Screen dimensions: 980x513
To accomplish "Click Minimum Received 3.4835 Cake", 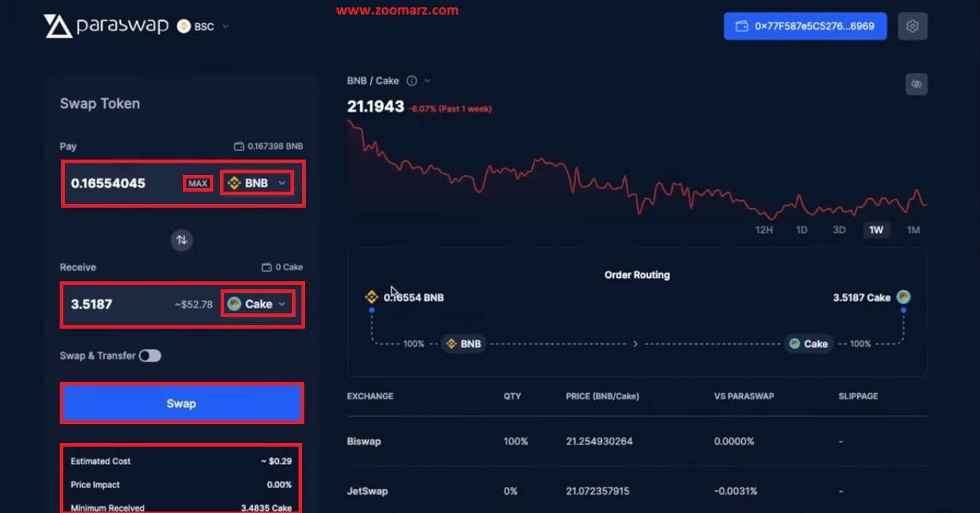I will 266,508.
